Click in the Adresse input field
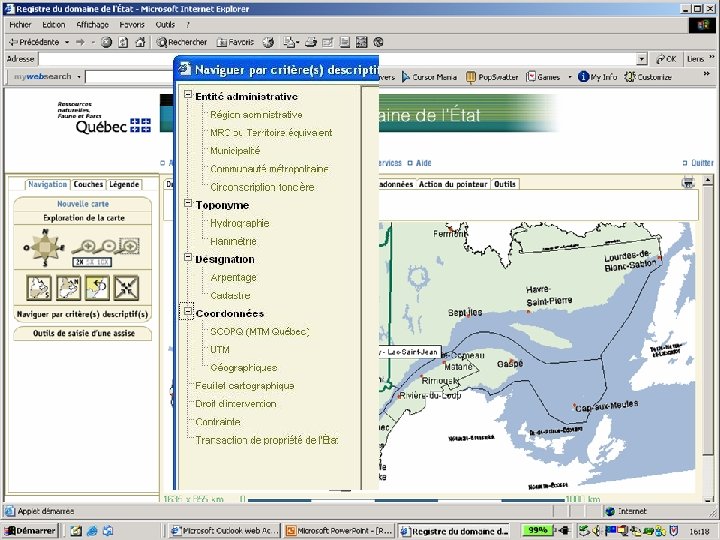 pyautogui.click(x=338, y=59)
